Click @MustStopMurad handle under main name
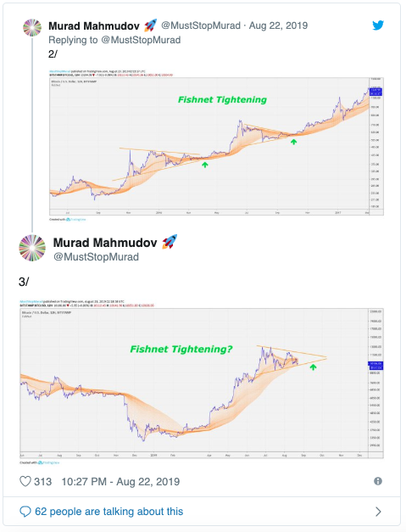406x532 pixels. [97, 257]
